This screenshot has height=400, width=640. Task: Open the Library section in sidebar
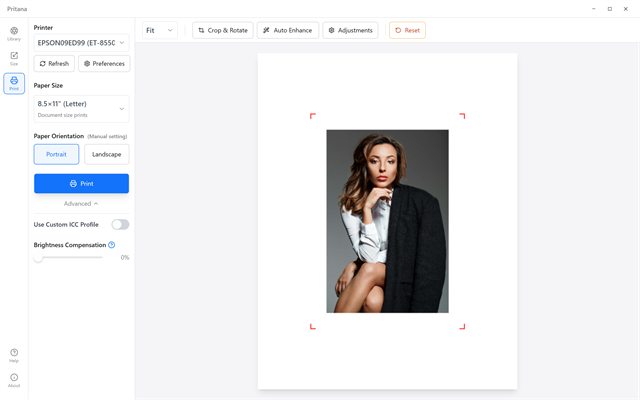tap(14, 34)
